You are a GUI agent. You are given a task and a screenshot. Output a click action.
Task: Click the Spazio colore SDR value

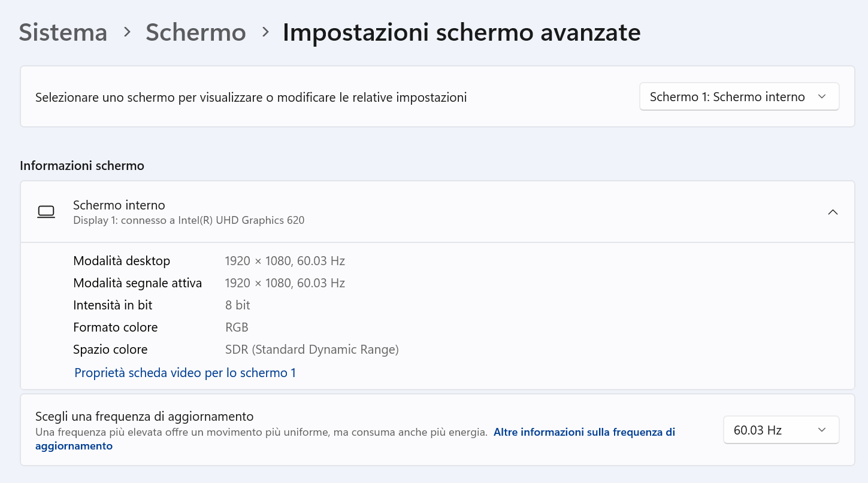(312, 349)
